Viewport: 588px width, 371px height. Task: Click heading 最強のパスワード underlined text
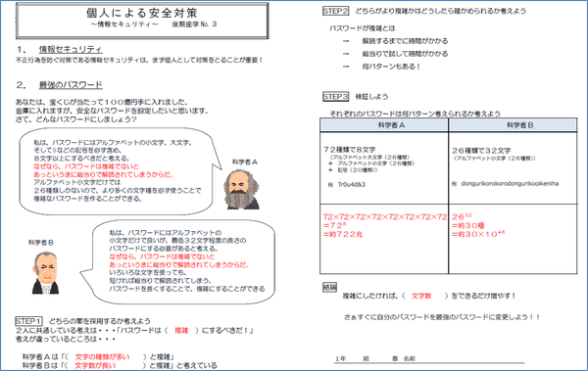(71, 85)
